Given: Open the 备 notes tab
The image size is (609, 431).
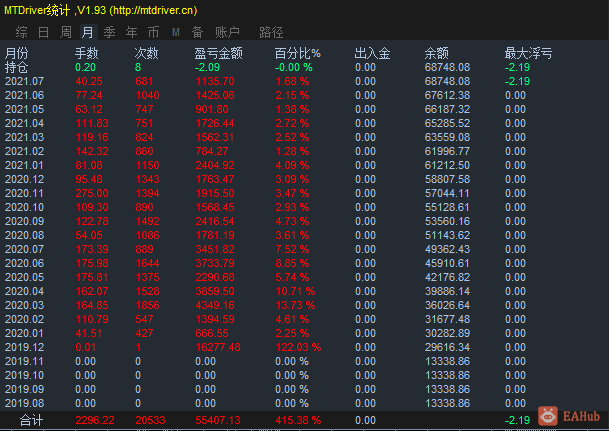Looking at the screenshot, I should (198, 32).
